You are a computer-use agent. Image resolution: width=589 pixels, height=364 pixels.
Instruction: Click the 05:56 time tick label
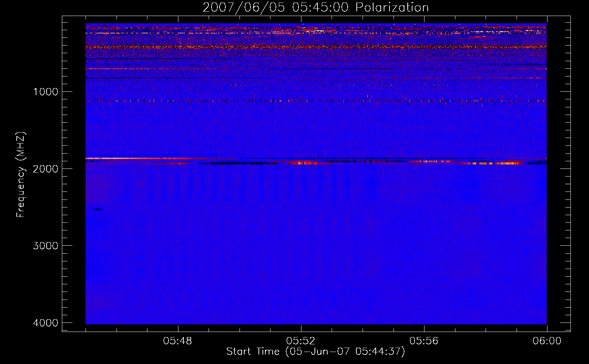(424, 341)
